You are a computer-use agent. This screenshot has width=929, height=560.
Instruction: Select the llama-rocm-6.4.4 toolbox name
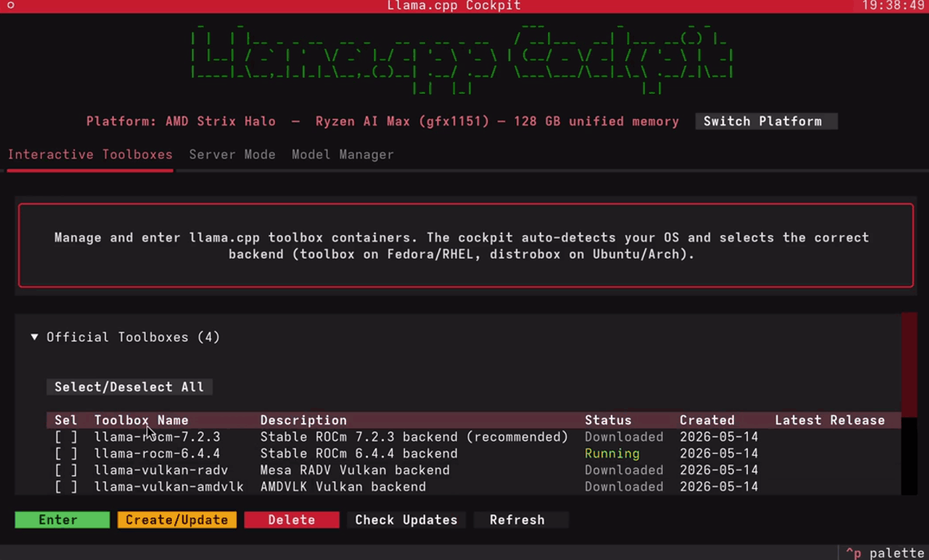pyautogui.click(x=157, y=454)
